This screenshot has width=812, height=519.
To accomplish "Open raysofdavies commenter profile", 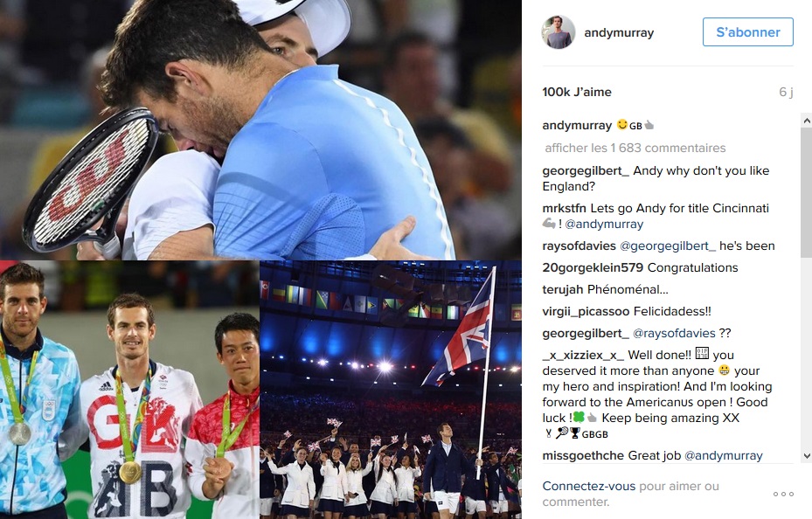I will coord(579,246).
